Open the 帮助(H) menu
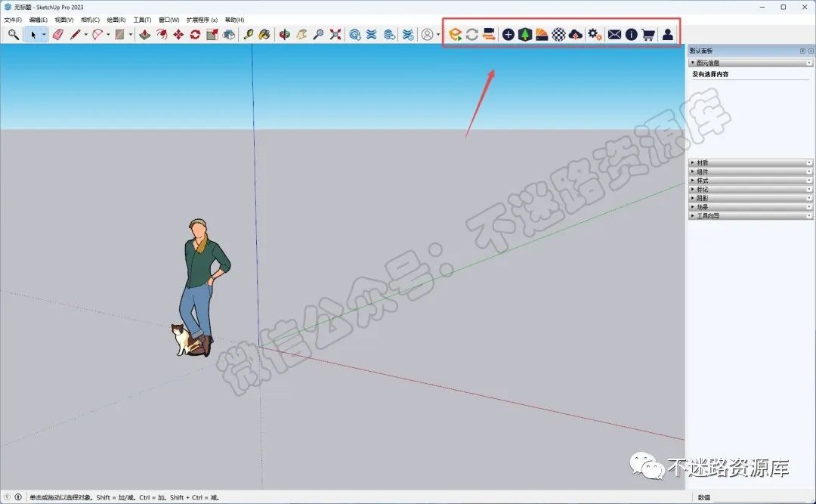 pos(234,20)
